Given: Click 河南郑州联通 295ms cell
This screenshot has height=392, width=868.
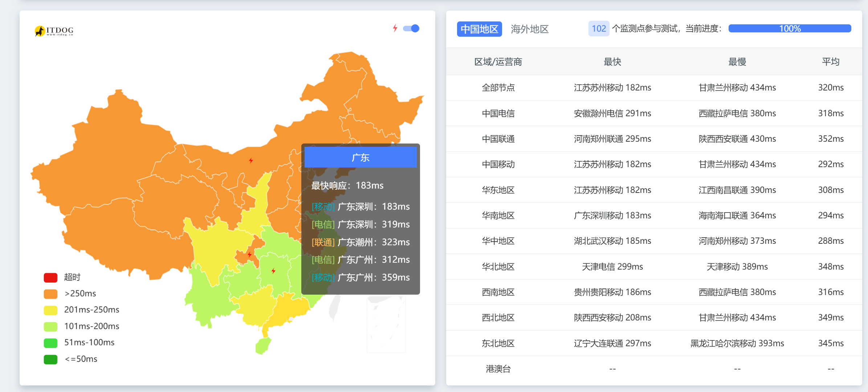Looking at the screenshot, I should 612,139.
